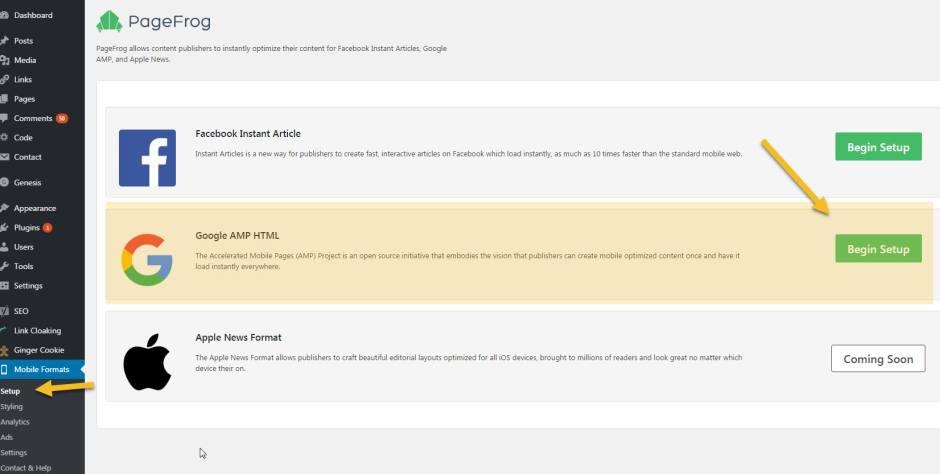The image size is (940, 474).
Task: Click the PageFrog title text
Action: coord(169,22)
